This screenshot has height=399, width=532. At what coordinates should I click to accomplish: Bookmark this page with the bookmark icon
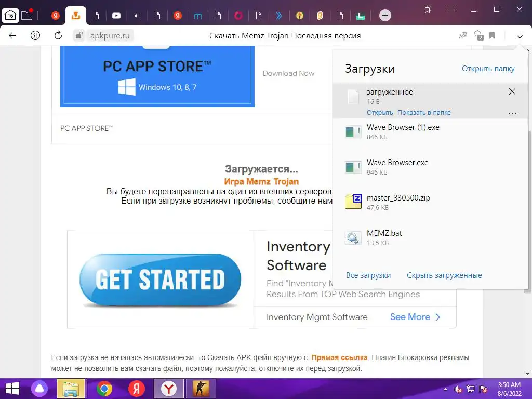coord(492,35)
